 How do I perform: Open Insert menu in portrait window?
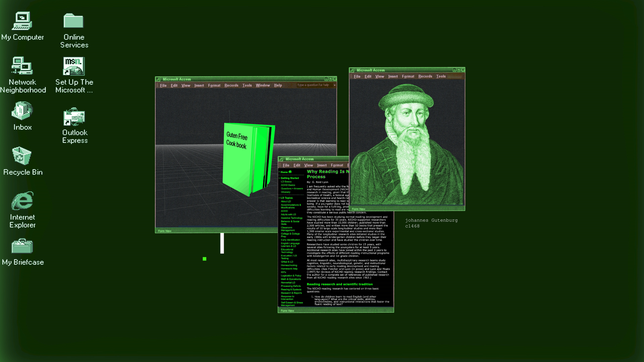pos(393,76)
